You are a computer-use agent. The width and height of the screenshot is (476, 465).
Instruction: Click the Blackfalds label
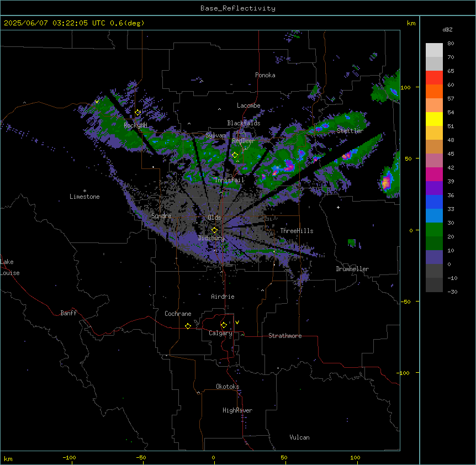tap(244, 123)
